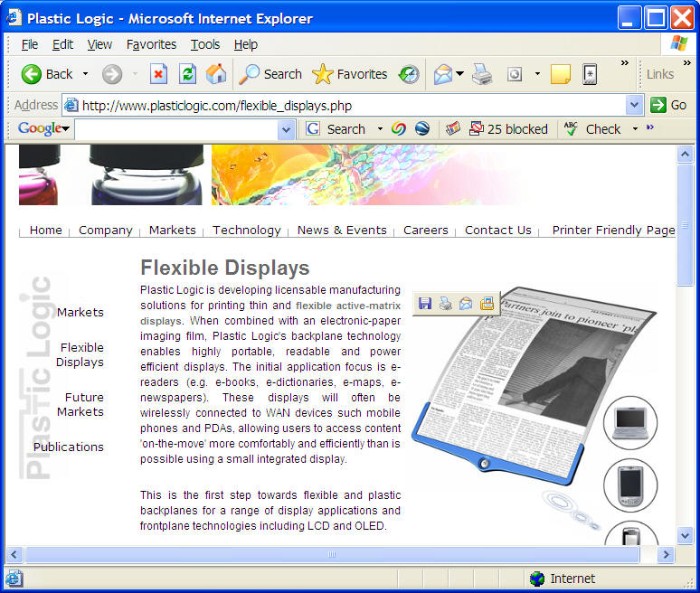Open the Tools menu
This screenshot has width=700, height=593.
click(x=205, y=44)
